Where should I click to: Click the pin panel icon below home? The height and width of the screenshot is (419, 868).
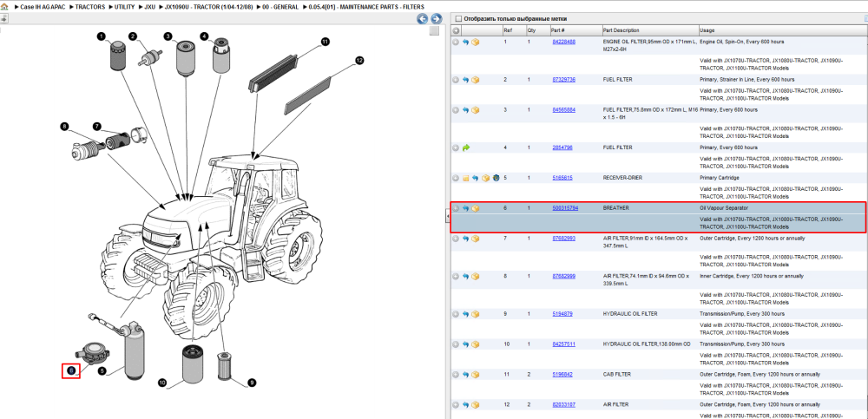click(3, 17)
